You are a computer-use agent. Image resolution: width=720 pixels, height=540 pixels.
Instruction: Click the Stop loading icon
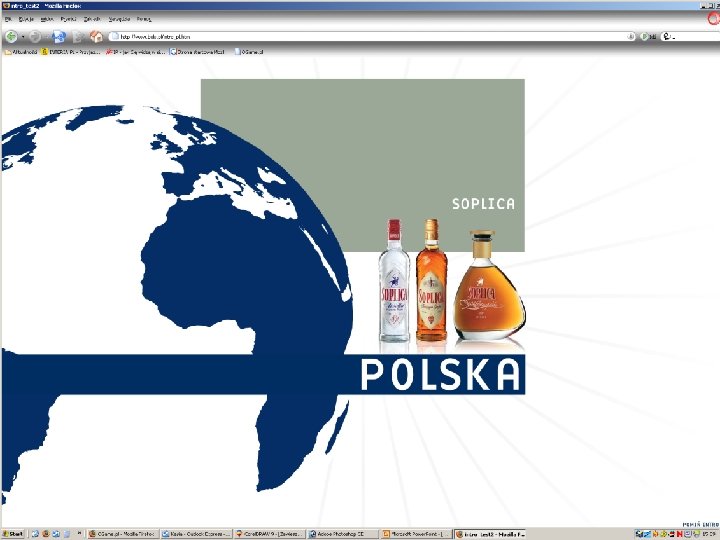click(78, 37)
